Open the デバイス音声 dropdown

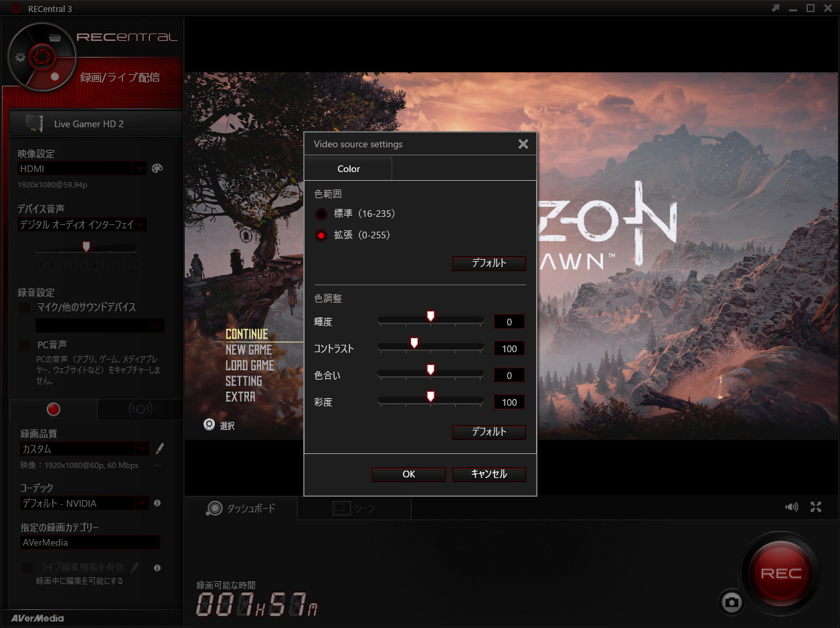[82, 225]
